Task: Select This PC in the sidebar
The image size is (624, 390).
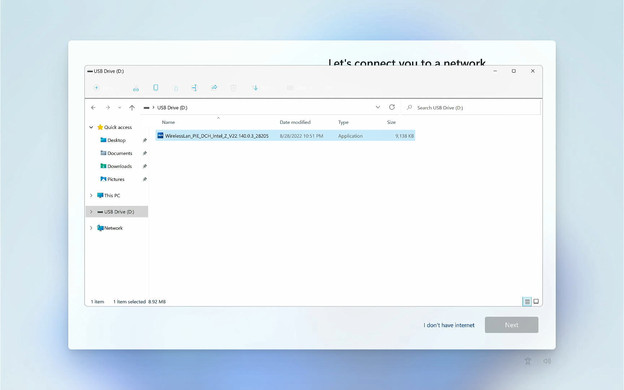Action: click(x=112, y=195)
